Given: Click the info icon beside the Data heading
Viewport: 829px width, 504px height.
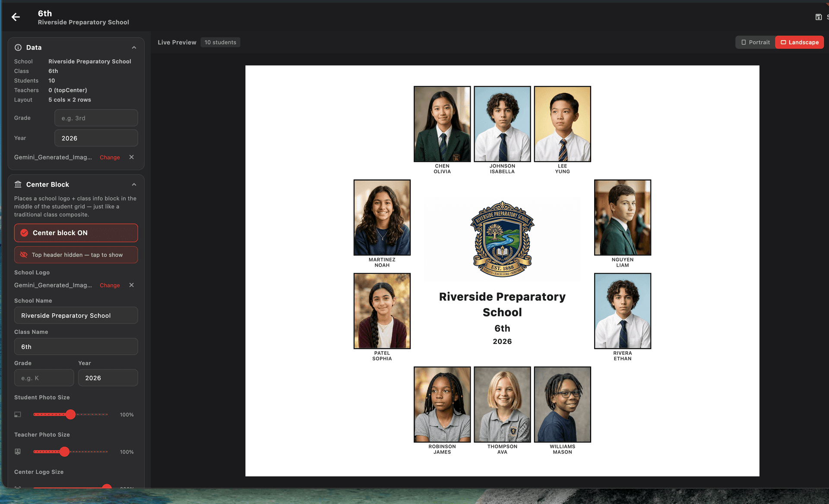Looking at the screenshot, I should coord(18,47).
